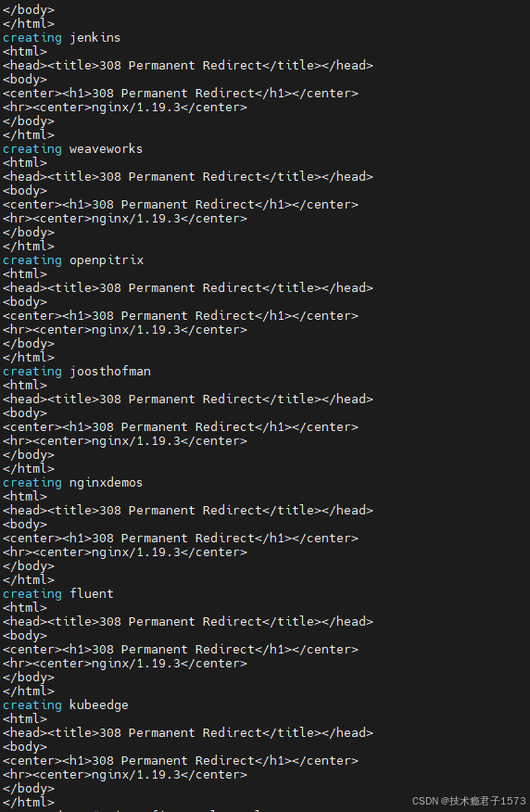
Task: Click the 'creating openpitrix' output line
Action: 73,260
